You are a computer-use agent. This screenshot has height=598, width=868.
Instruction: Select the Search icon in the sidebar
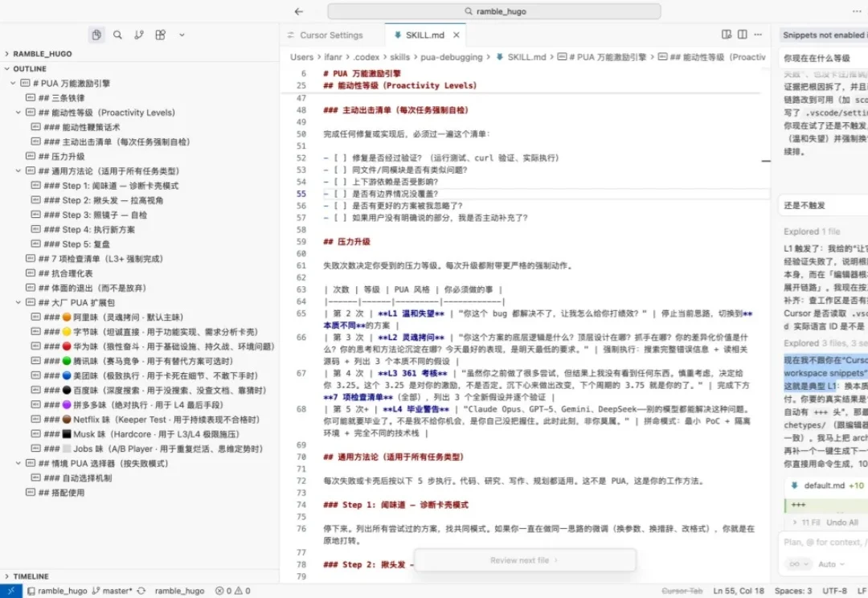(118, 36)
